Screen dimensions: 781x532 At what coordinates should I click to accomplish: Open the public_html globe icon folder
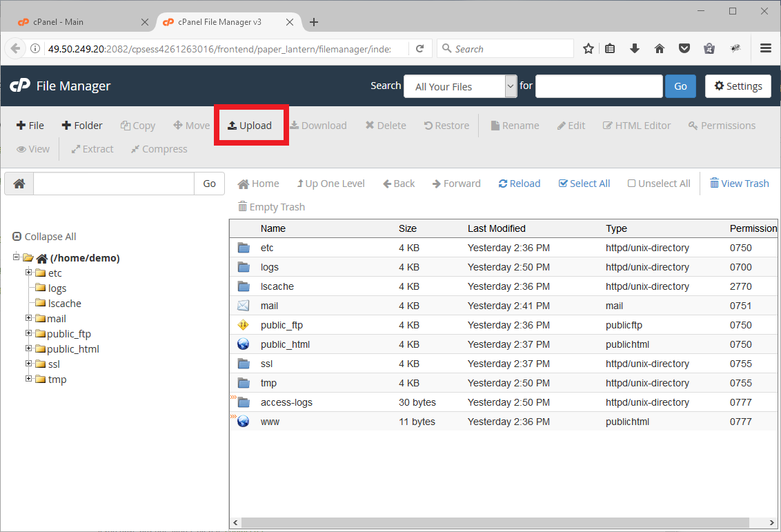[x=244, y=344]
